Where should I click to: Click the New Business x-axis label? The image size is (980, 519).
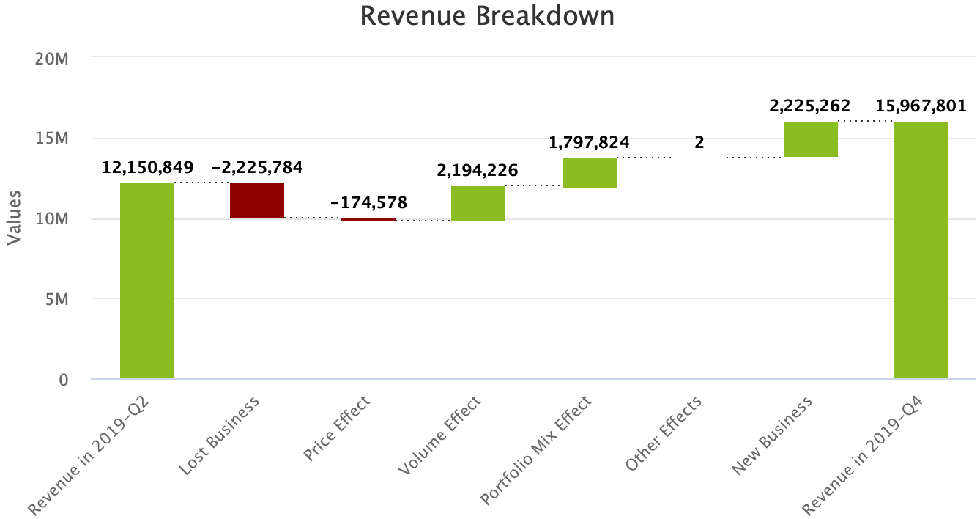click(773, 435)
